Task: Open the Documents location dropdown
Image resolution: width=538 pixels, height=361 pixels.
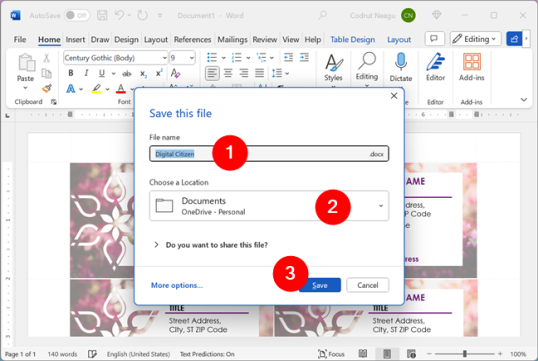Action: (269, 206)
